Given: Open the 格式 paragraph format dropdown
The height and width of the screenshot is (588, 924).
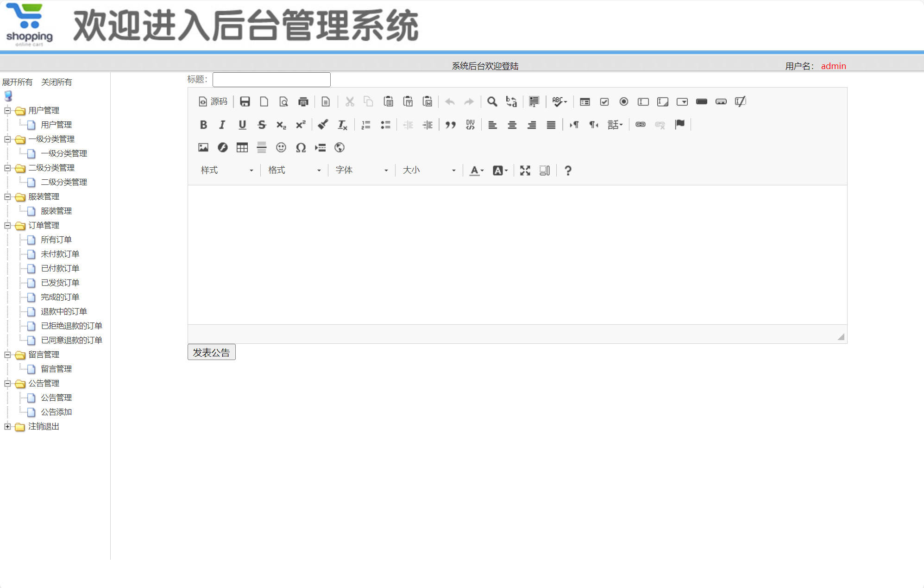Looking at the screenshot, I should (x=294, y=170).
